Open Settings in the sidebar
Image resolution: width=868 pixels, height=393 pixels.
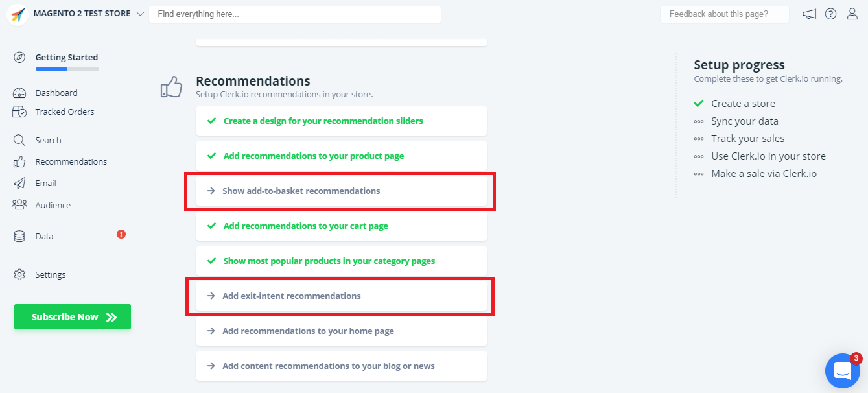click(51, 275)
